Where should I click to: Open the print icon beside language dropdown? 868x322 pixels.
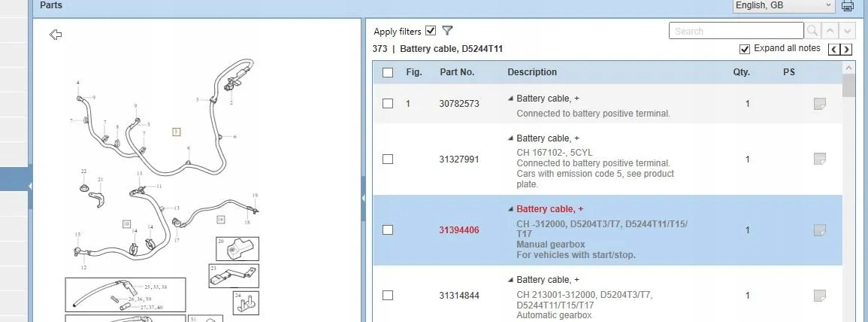click(x=848, y=5)
